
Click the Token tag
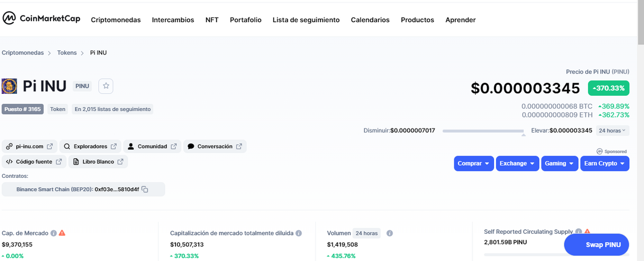[x=58, y=109]
